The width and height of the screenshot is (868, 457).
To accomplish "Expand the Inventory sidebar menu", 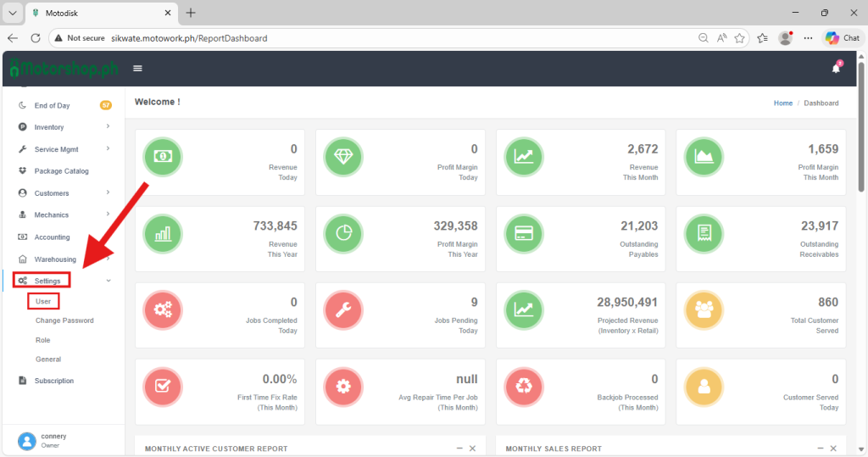I will 49,127.
